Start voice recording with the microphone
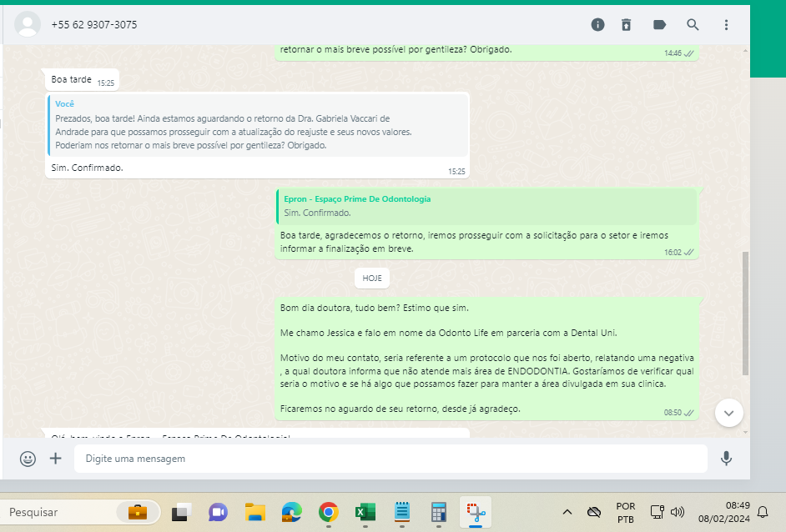 (x=726, y=459)
